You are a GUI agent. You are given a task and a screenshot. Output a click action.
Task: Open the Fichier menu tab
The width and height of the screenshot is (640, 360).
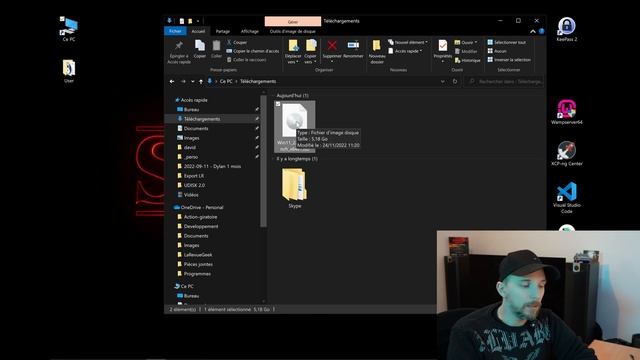pyautogui.click(x=175, y=31)
